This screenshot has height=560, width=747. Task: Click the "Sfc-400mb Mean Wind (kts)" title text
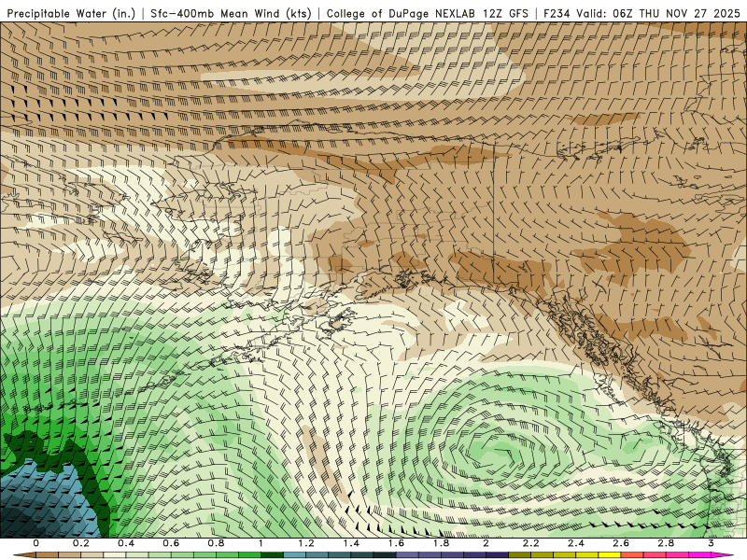[x=231, y=14]
